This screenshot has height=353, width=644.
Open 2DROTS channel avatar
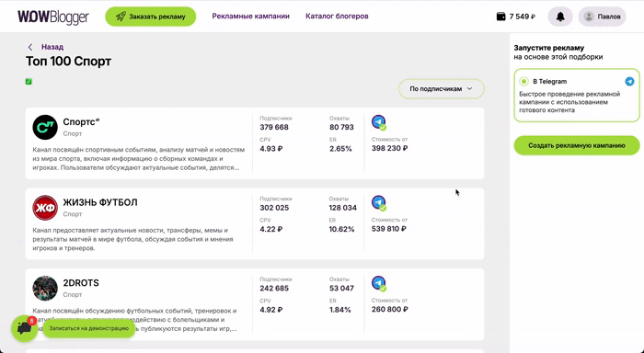[45, 288]
